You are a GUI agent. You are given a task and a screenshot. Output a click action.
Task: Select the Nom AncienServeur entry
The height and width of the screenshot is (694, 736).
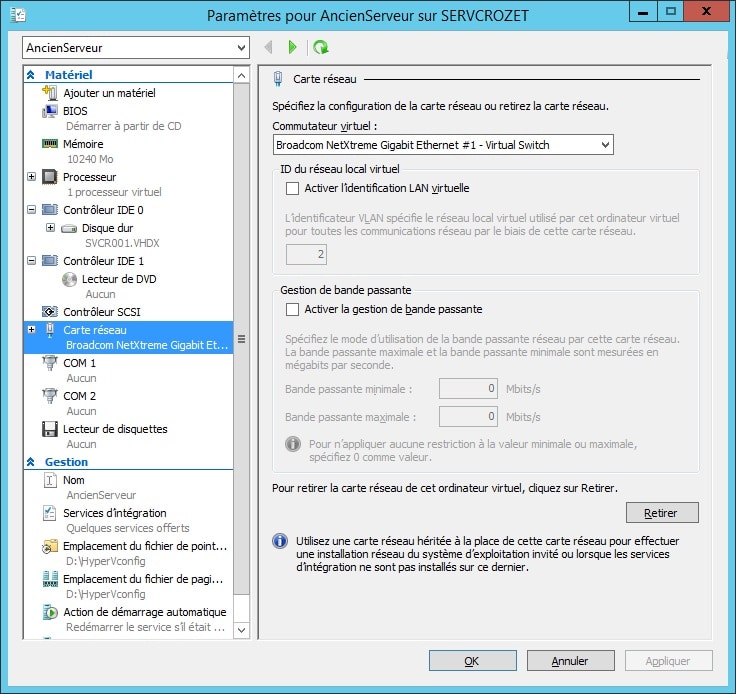128,488
